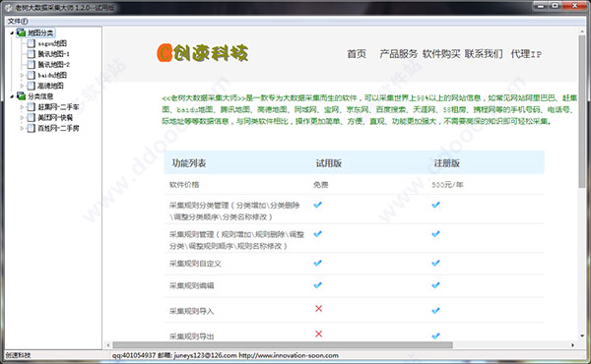Screen dimensions: 591x364
Task: Click the 软件价格 row label
Action: [184, 184]
